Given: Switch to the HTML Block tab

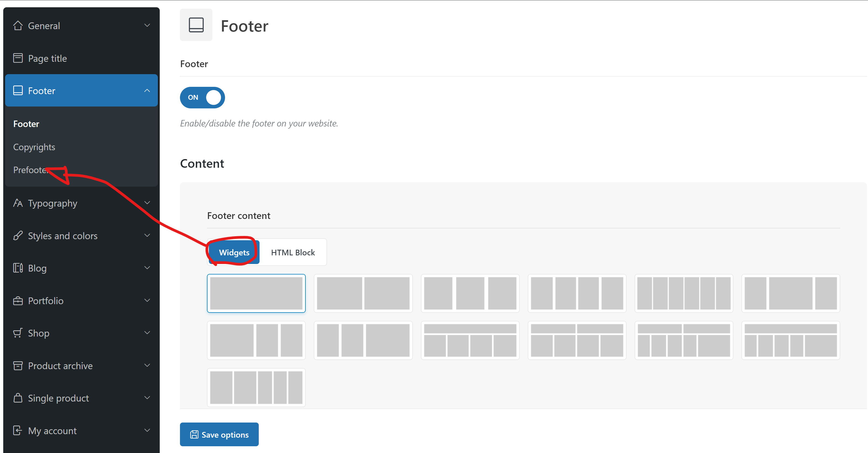Looking at the screenshot, I should (x=293, y=252).
